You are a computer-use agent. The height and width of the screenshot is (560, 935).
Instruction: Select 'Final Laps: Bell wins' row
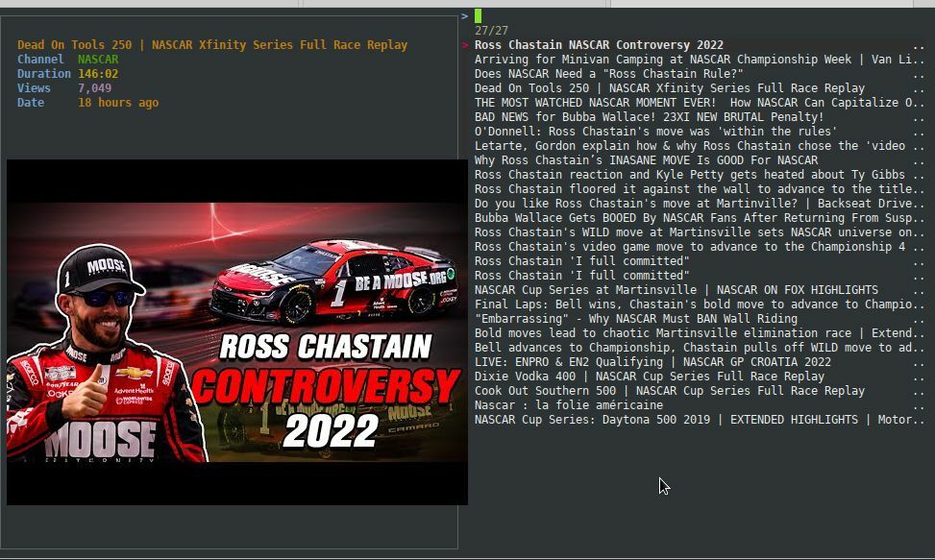click(699, 304)
